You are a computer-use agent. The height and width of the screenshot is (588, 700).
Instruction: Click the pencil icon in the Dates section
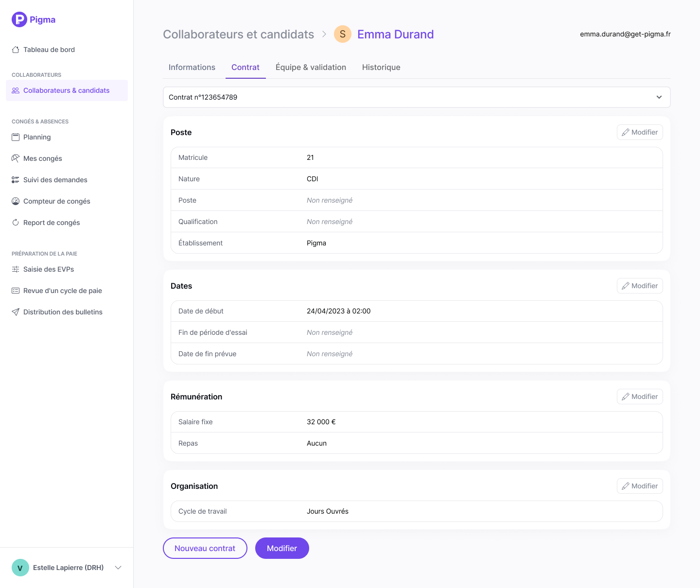pyautogui.click(x=626, y=286)
